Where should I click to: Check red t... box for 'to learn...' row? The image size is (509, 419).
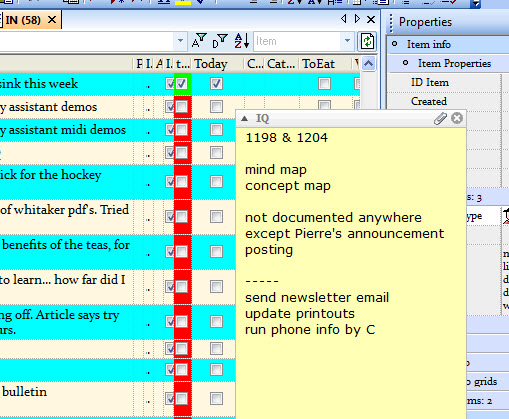[182, 286]
